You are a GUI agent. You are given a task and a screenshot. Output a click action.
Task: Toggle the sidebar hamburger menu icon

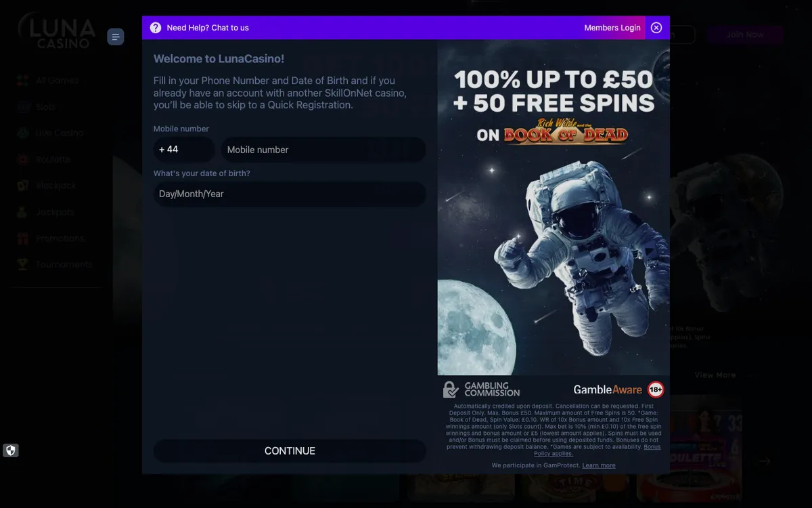[x=116, y=37]
